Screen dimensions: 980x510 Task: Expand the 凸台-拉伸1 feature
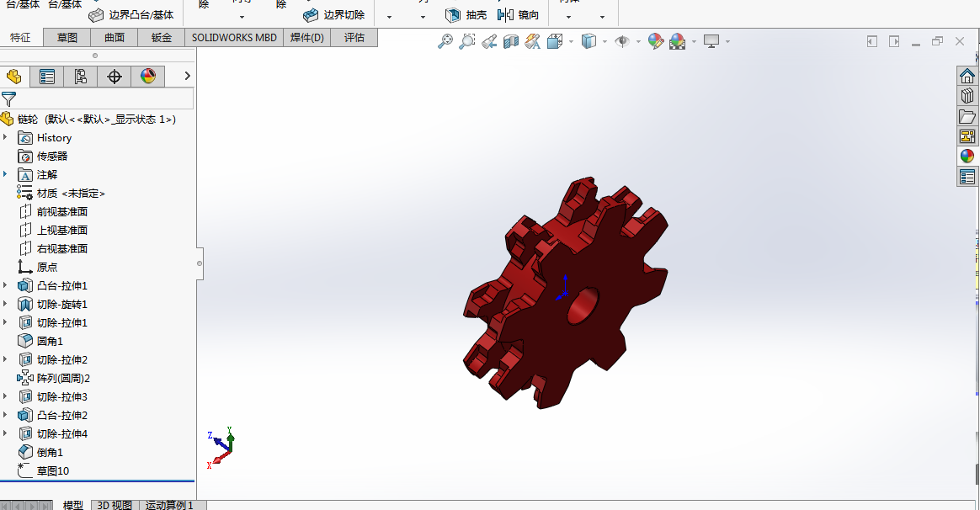click(x=6, y=285)
